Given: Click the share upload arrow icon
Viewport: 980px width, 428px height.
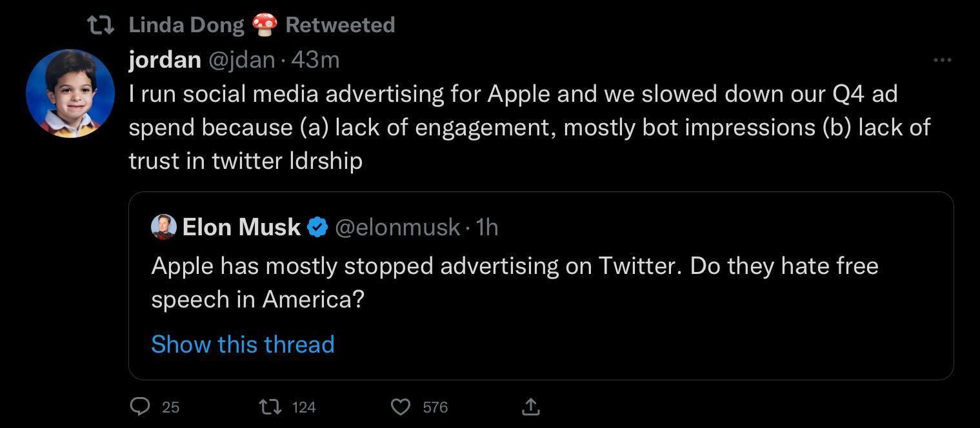Looking at the screenshot, I should [530, 406].
